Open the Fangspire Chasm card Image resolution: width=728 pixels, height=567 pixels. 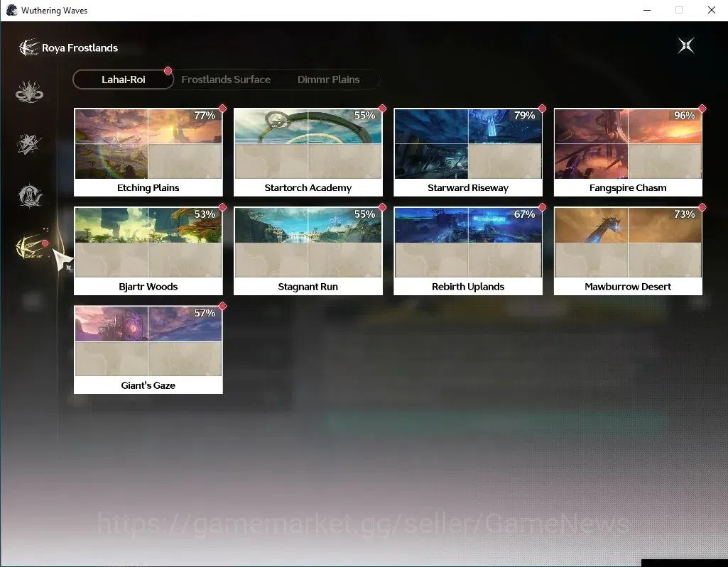click(628, 152)
